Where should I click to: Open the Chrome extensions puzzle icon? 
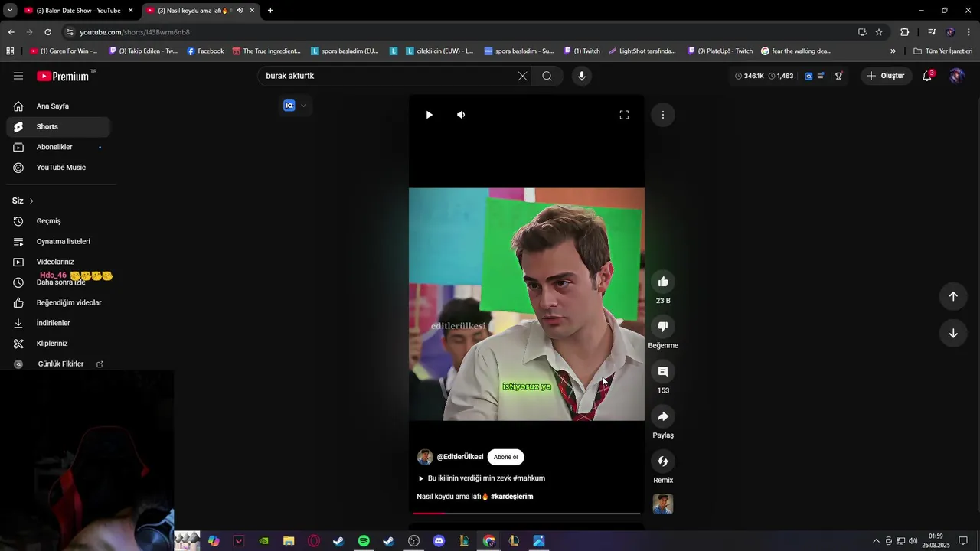click(x=905, y=32)
